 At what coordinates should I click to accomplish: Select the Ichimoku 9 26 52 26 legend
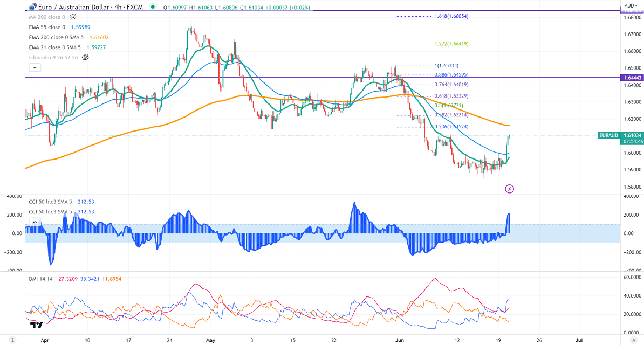[x=53, y=58]
